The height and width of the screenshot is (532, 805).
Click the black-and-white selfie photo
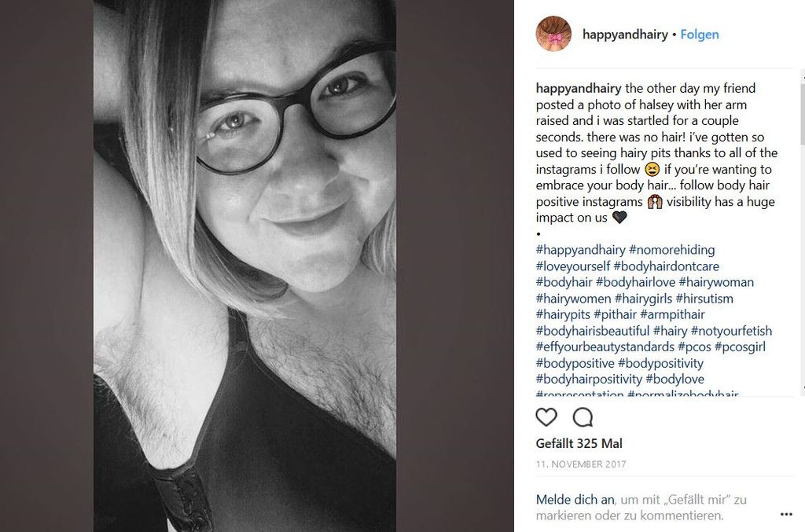(x=244, y=266)
